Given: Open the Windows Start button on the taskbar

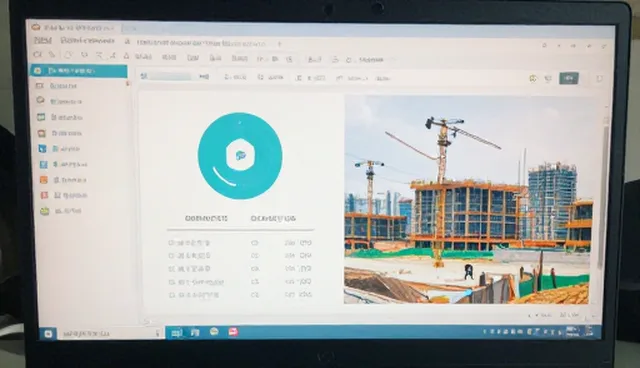Looking at the screenshot, I should (x=48, y=333).
